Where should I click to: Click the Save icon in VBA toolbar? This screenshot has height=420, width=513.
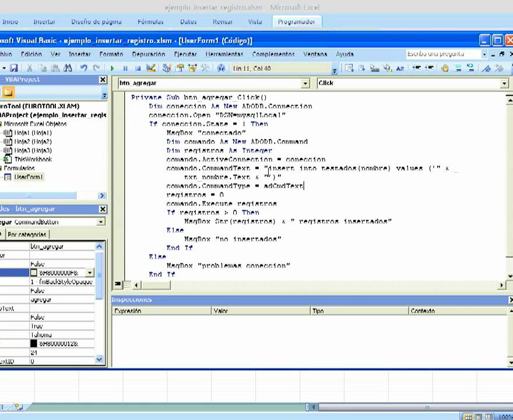[x=14, y=68]
